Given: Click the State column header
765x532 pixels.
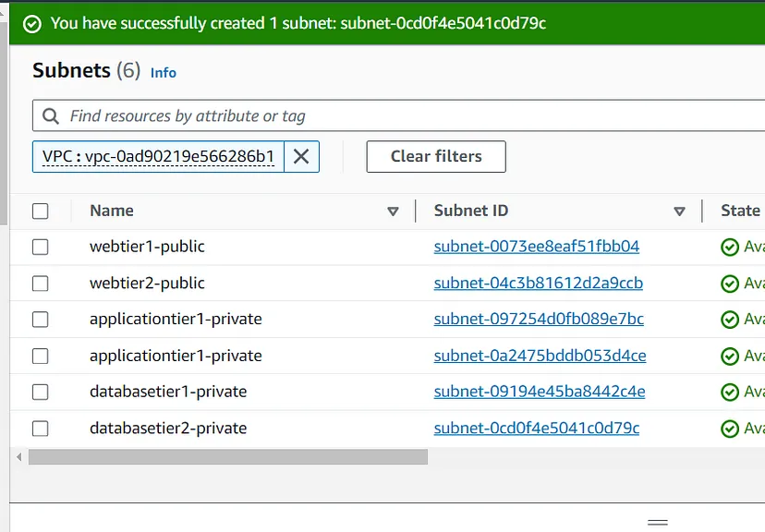Looking at the screenshot, I should click(x=740, y=211).
